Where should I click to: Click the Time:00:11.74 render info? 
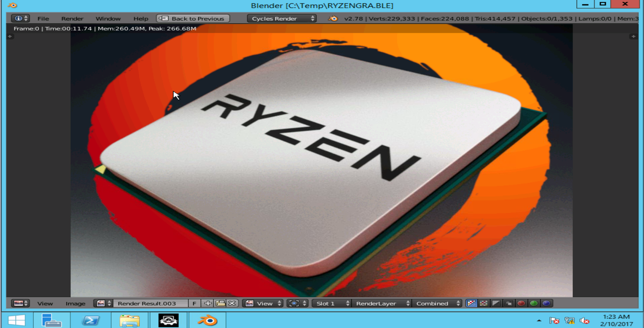(68, 29)
